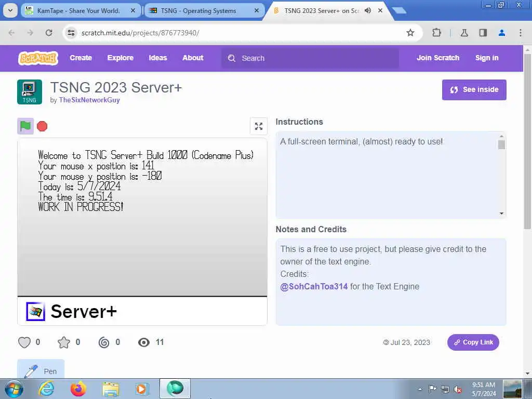Open Windows Explorer folder in taskbar
Image resolution: width=532 pixels, height=399 pixels.
coord(111,389)
